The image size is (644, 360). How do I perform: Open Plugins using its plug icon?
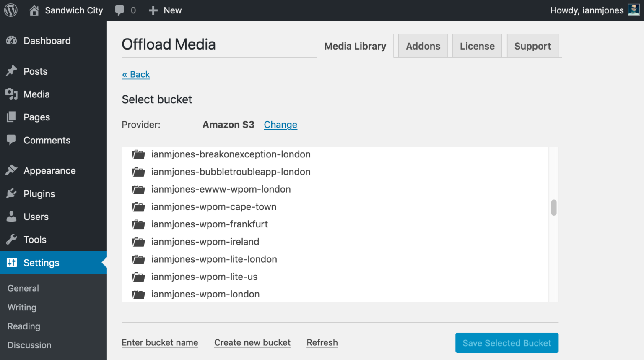pos(11,193)
